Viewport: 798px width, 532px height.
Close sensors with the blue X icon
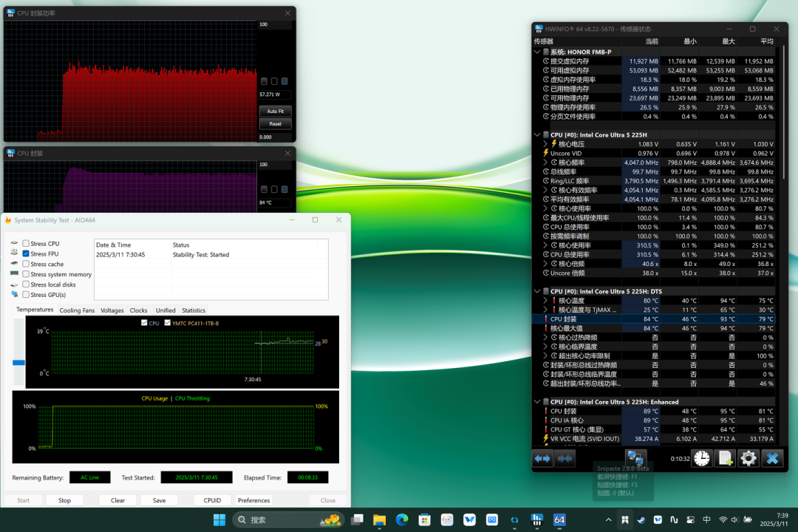click(x=772, y=459)
